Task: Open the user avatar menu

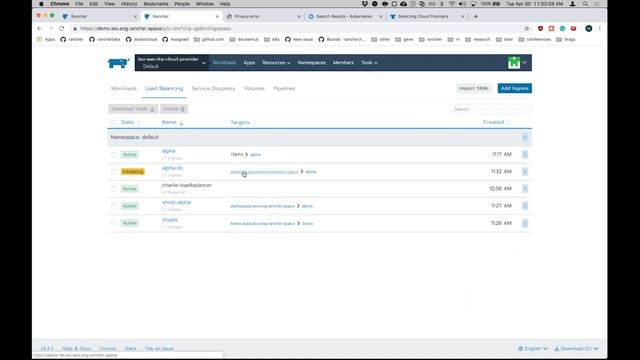Action: [x=517, y=63]
